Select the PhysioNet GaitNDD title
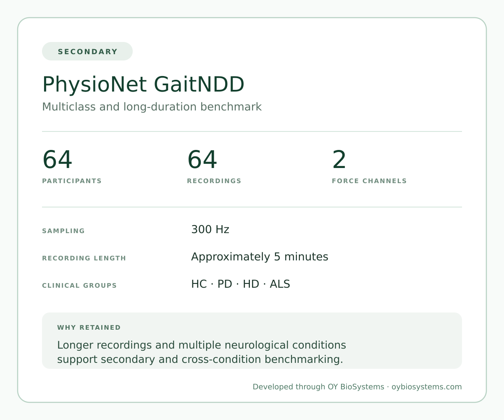 143,84
